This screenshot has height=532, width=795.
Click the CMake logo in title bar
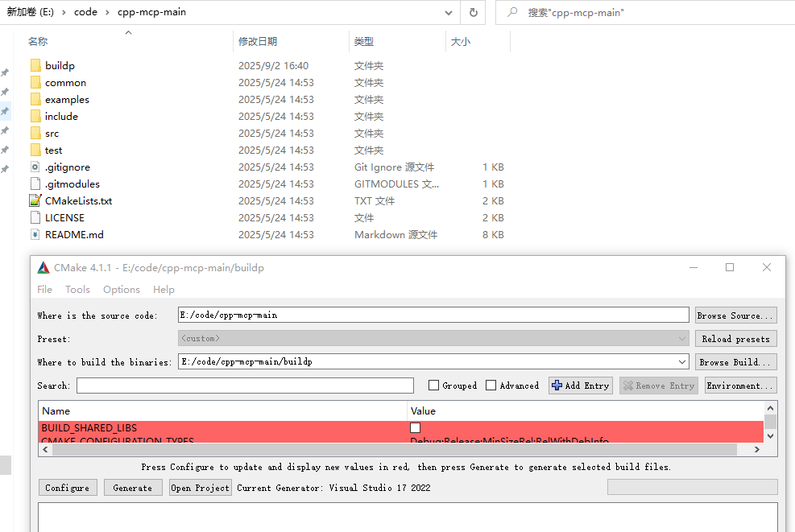point(43,267)
